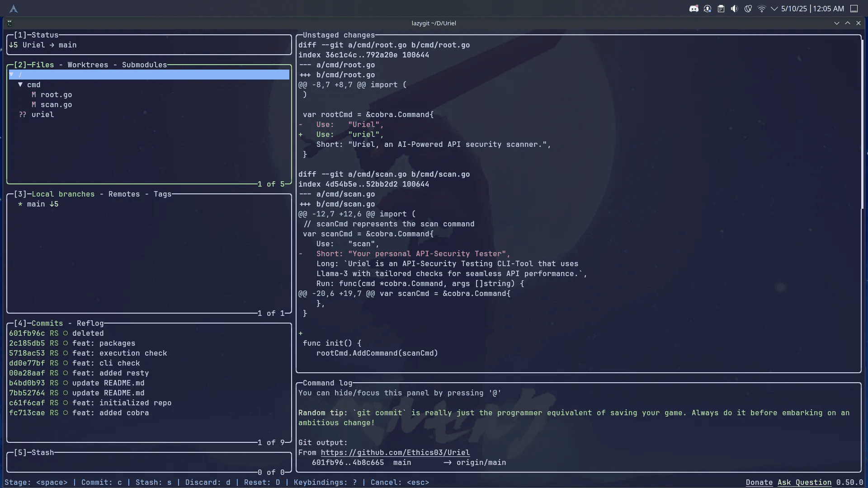Select root.go in the Files panel
The height and width of the screenshot is (488, 868).
pyautogui.click(x=56, y=94)
